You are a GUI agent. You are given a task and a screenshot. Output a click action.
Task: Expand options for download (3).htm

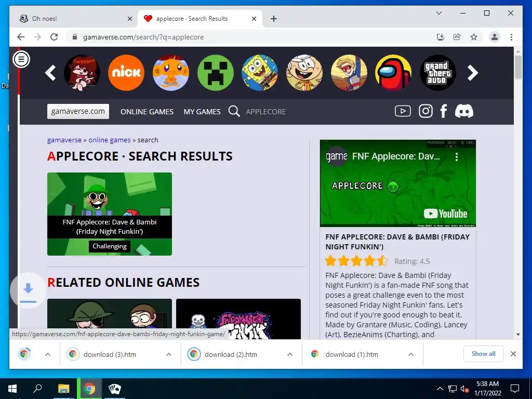(x=169, y=354)
